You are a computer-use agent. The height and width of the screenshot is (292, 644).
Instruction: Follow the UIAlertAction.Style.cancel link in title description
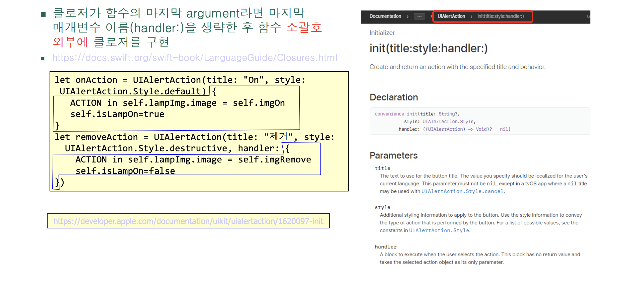pos(462,191)
